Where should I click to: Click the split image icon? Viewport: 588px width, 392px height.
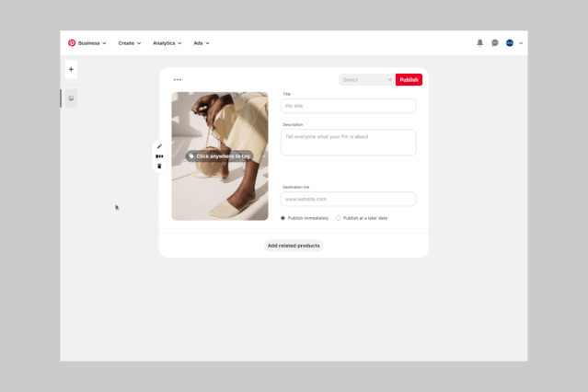coord(159,156)
